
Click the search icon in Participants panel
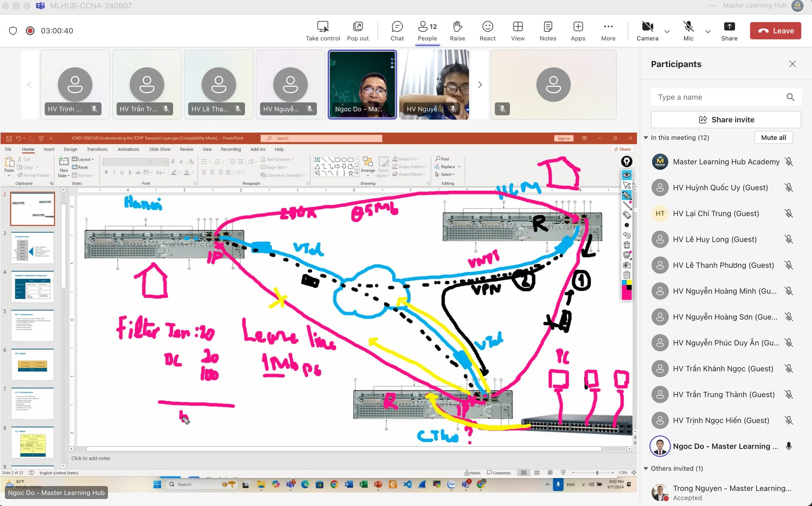click(790, 97)
